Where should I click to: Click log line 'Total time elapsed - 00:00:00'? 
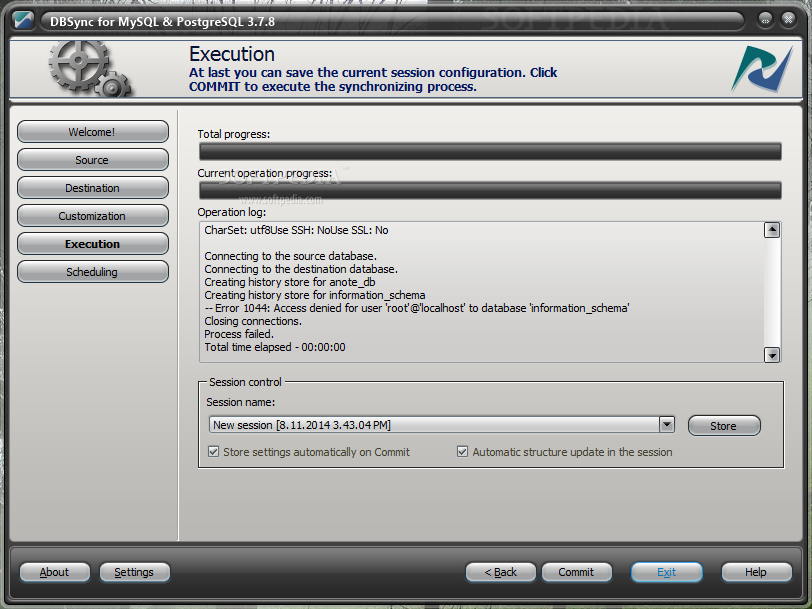tap(275, 347)
